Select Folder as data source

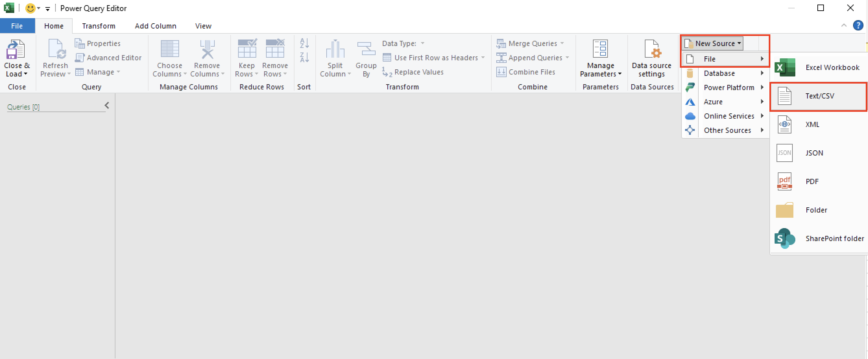tap(819, 211)
